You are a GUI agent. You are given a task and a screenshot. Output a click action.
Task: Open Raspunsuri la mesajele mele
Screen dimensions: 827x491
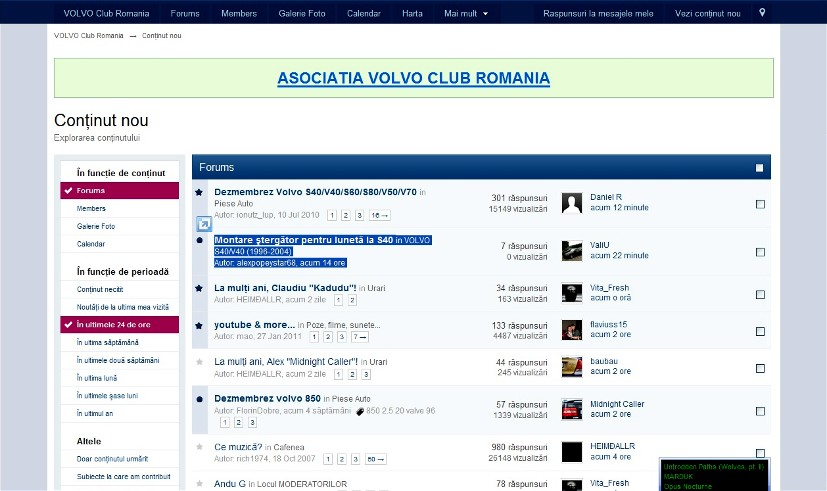(598, 13)
